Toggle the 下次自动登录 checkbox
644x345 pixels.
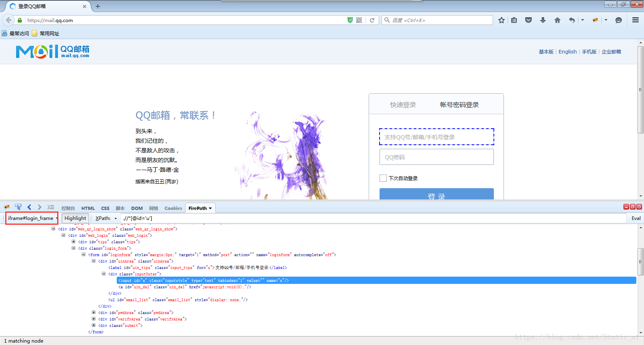(383, 178)
